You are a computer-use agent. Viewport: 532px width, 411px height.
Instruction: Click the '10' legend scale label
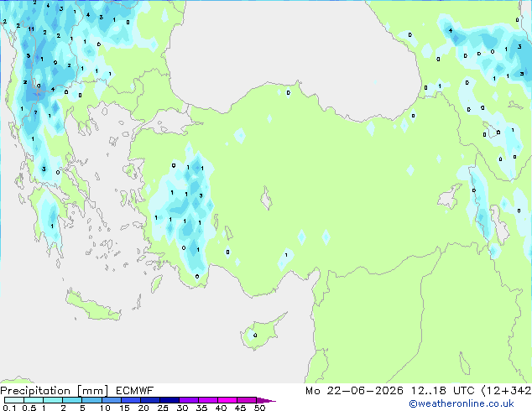click(x=105, y=408)
